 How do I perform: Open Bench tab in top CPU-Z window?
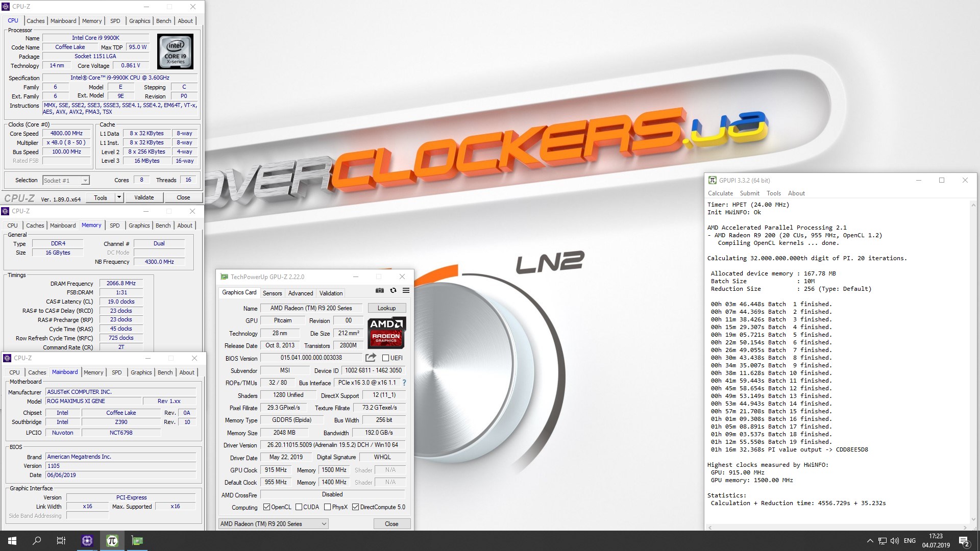pos(164,21)
